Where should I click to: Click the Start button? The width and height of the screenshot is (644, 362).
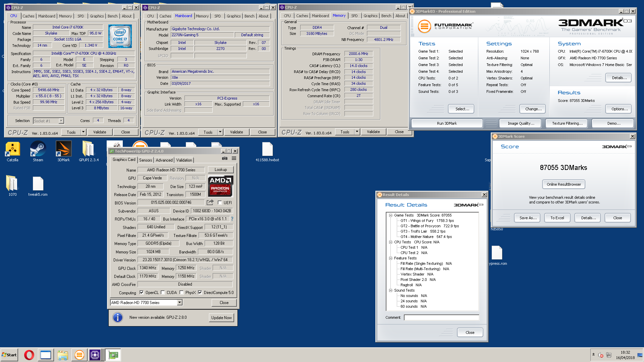tap(9, 355)
